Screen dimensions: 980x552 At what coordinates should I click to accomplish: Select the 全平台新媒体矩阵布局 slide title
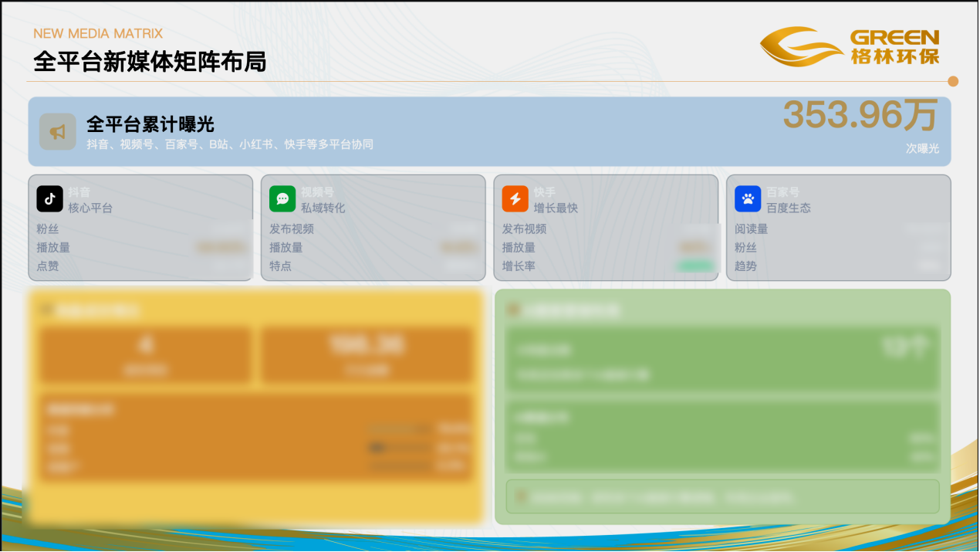tap(150, 62)
